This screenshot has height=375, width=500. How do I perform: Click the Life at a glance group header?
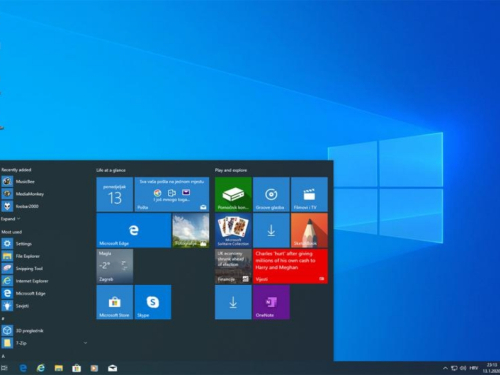coord(111,170)
